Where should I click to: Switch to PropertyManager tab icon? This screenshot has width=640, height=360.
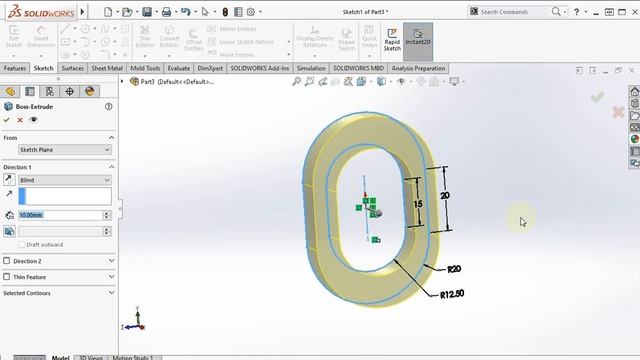point(30,91)
